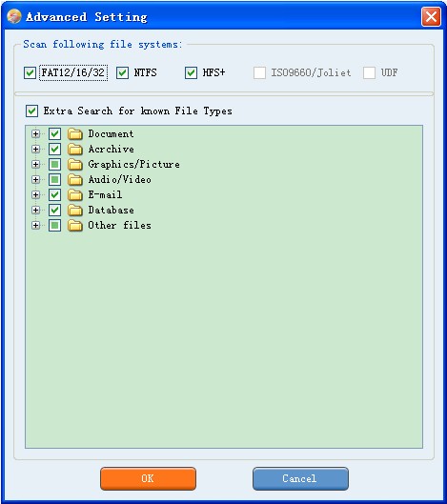Image resolution: width=447 pixels, height=504 pixels.
Task: Expand the Document tree node
Action: (35, 133)
